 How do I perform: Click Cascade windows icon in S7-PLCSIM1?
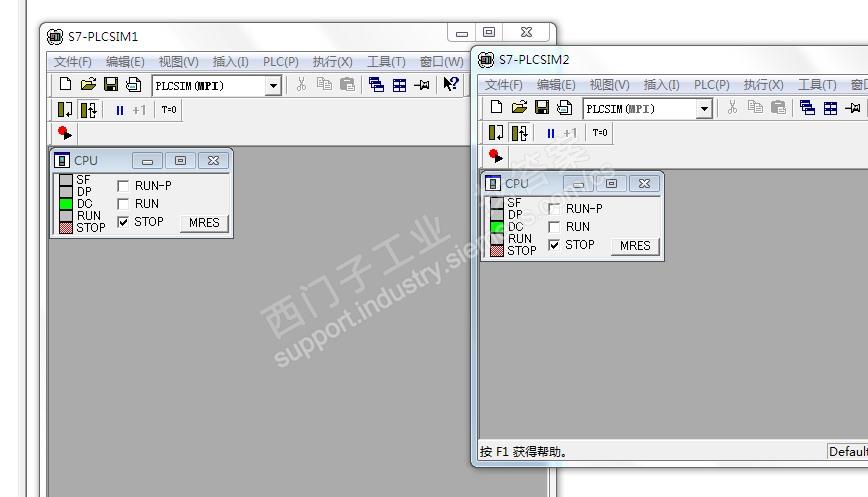(x=376, y=85)
